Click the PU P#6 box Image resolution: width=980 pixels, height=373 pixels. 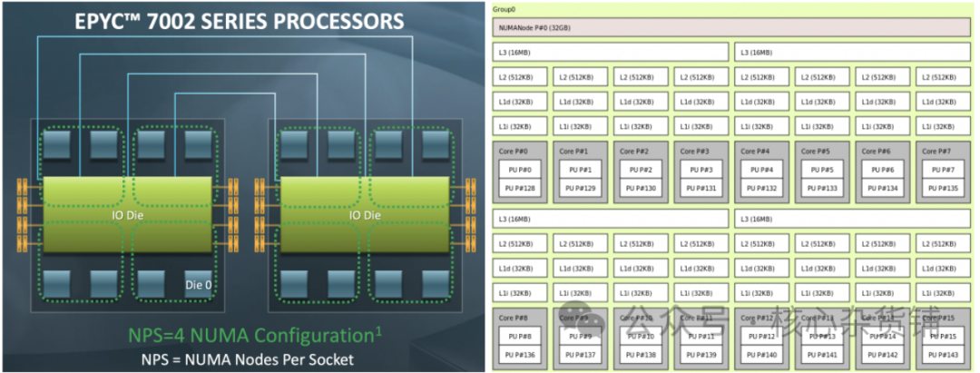(883, 170)
